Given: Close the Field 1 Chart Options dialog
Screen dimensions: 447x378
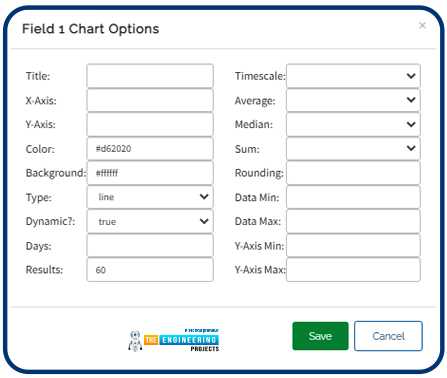Looking at the screenshot, I should [422, 25].
